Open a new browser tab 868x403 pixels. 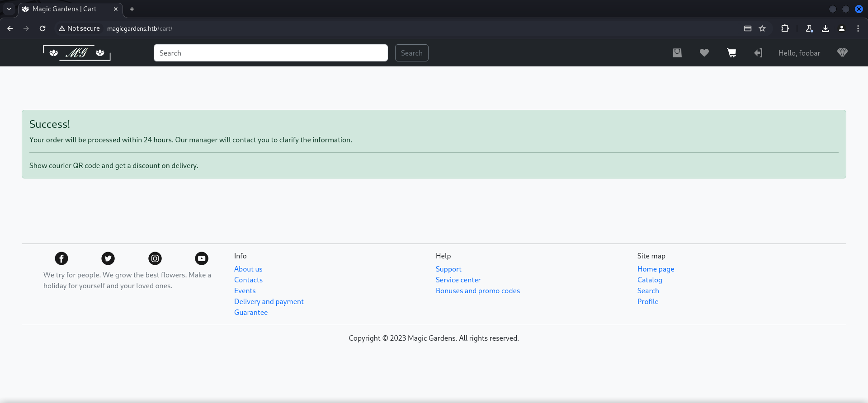132,9
